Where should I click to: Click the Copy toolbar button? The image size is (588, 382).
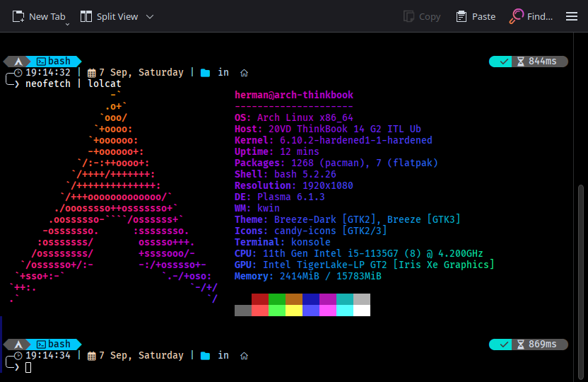422,16
